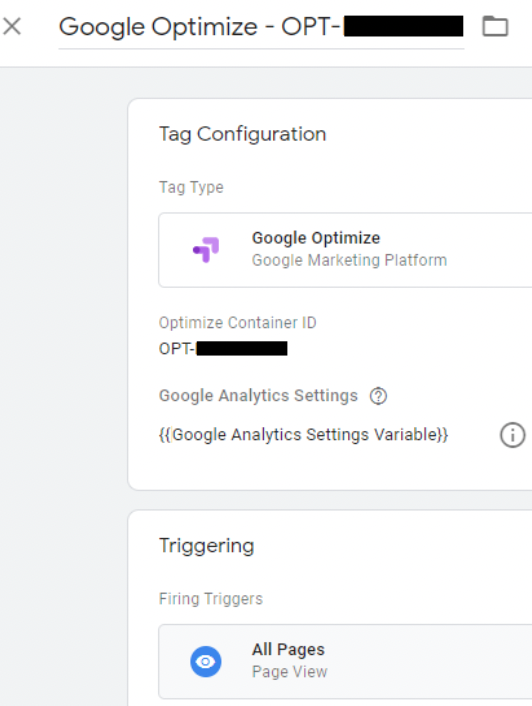Open help icon beside Google Analytics Settings
The height and width of the screenshot is (706, 532).
[x=378, y=396]
